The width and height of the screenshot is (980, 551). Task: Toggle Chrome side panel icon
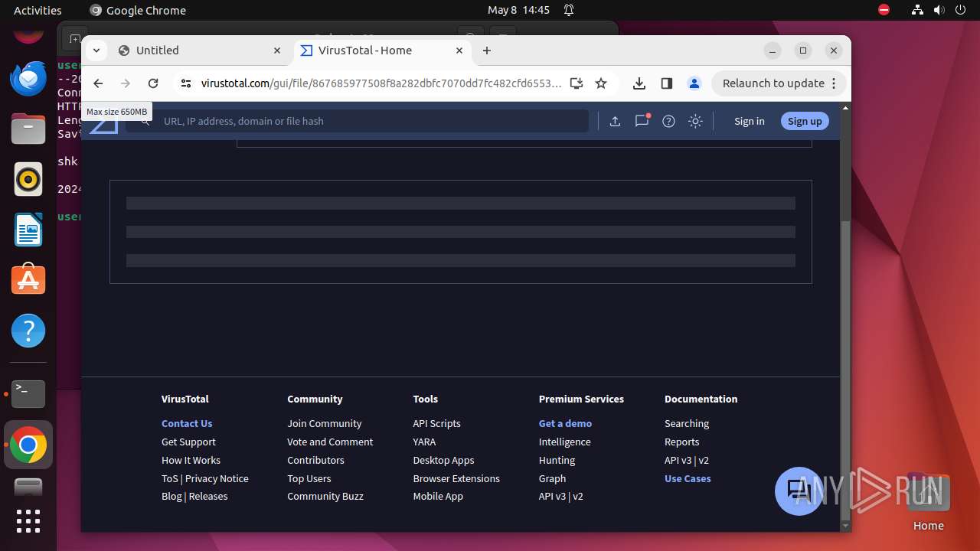click(666, 83)
